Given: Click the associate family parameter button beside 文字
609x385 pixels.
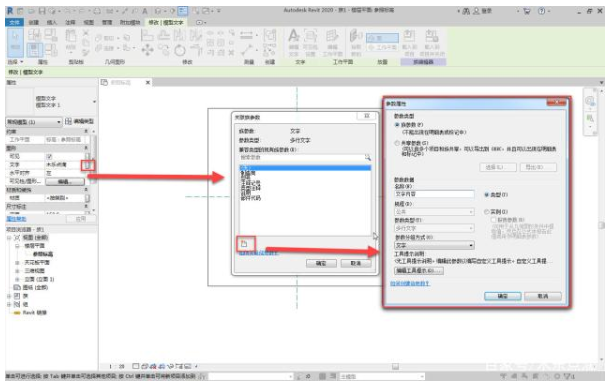Looking at the screenshot, I should [88, 165].
